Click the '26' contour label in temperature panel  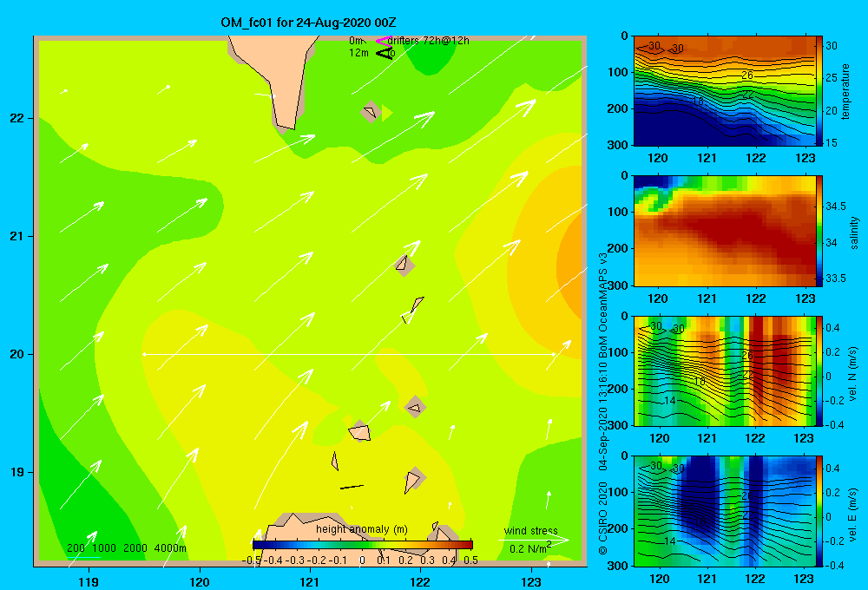(x=747, y=75)
